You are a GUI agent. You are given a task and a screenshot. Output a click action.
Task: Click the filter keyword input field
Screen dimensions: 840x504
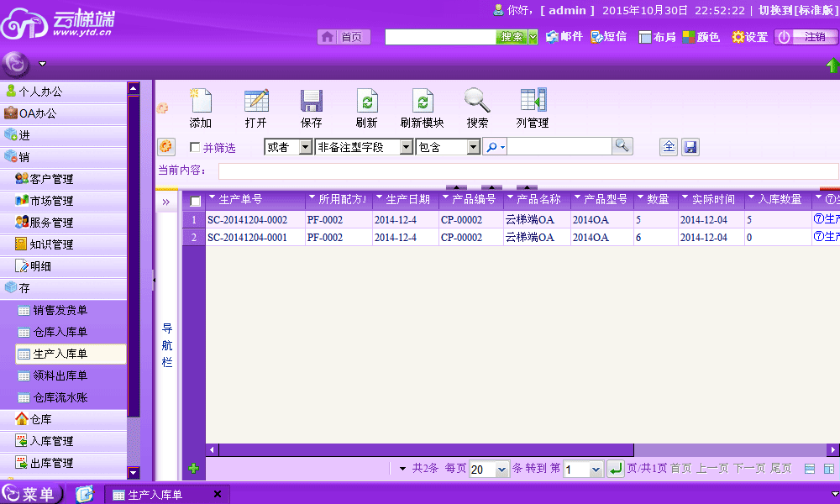pos(559,147)
